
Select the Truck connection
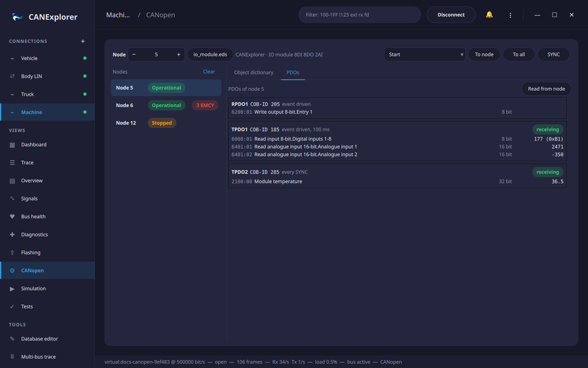(x=47, y=94)
